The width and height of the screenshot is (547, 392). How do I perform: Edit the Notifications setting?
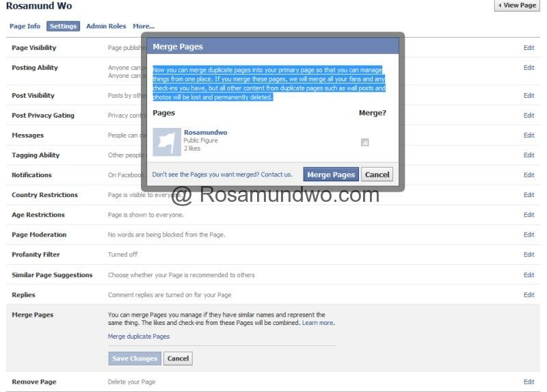[529, 175]
